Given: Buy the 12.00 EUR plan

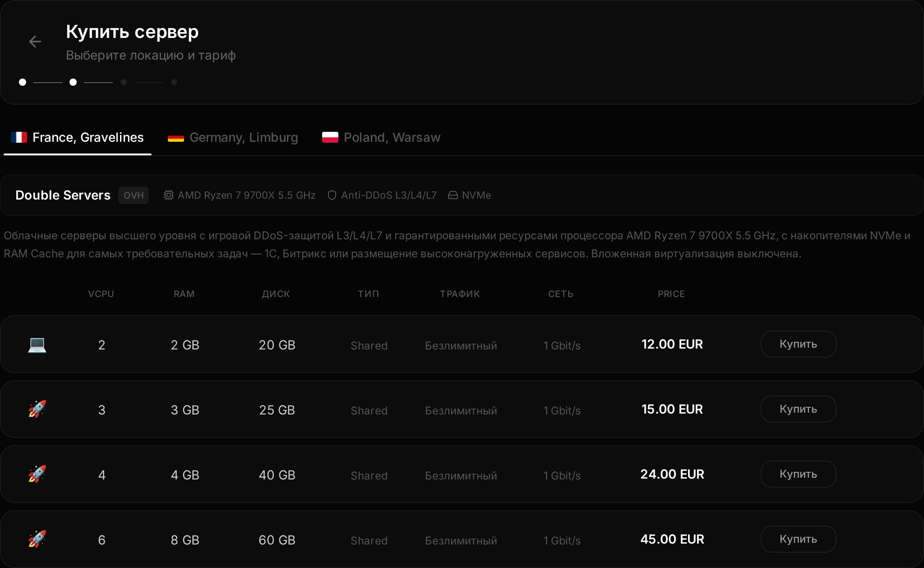Looking at the screenshot, I should pyautogui.click(x=798, y=344).
